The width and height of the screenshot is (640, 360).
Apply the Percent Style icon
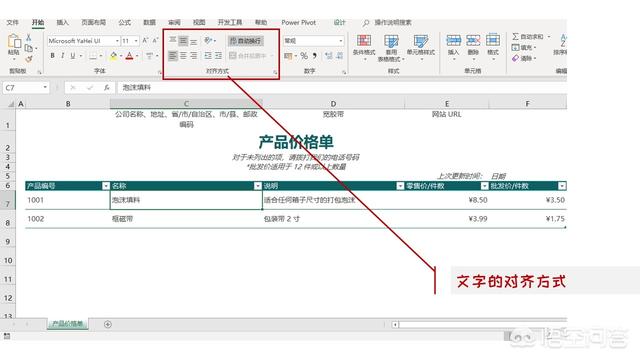point(304,56)
